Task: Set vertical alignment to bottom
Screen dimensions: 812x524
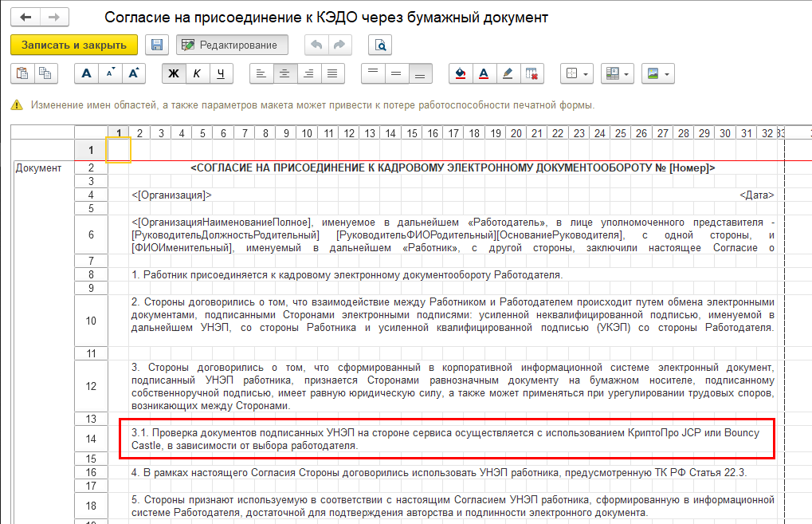Action: coord(420,73)
